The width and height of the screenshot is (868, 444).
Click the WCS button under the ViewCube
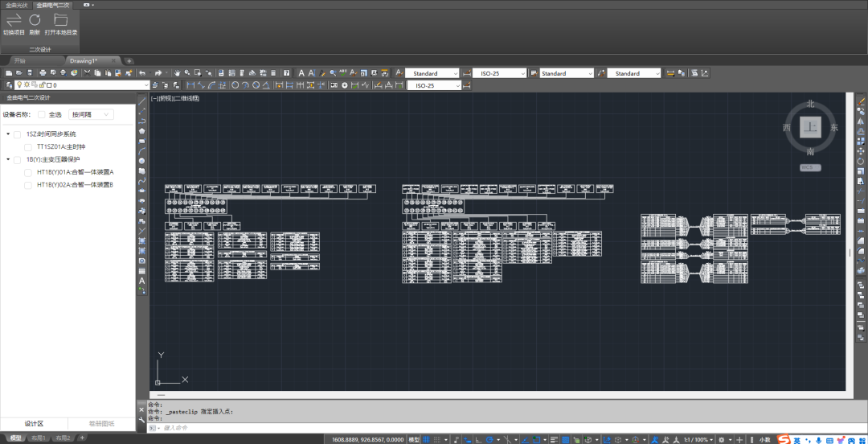coord(809,168)
